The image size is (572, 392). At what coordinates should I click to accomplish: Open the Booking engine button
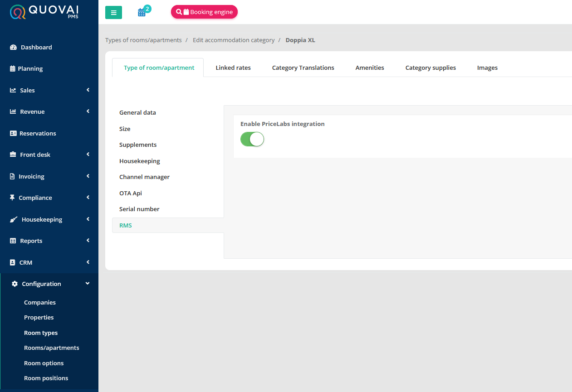tap(204, 12)
